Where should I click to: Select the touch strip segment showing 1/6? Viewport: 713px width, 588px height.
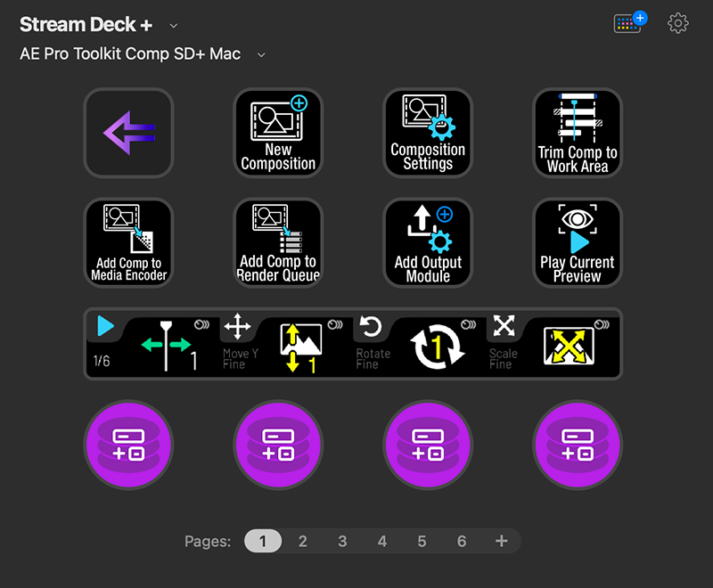152,344
